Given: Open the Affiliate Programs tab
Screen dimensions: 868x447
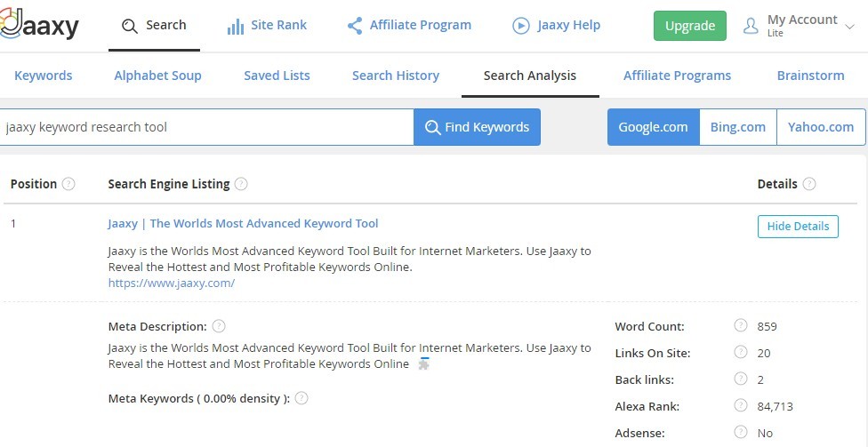Looking at the screenshot, I should (677, 76).
